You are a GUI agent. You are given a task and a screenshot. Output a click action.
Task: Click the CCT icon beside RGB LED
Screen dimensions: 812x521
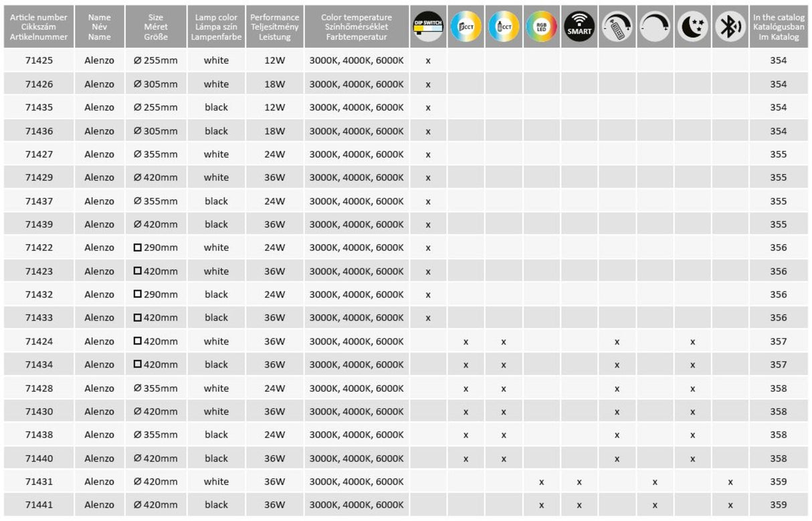click(504, 27)
